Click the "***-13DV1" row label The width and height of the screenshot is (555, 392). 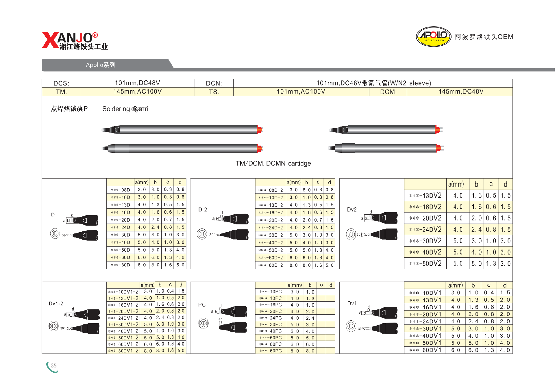pos(425,300)
